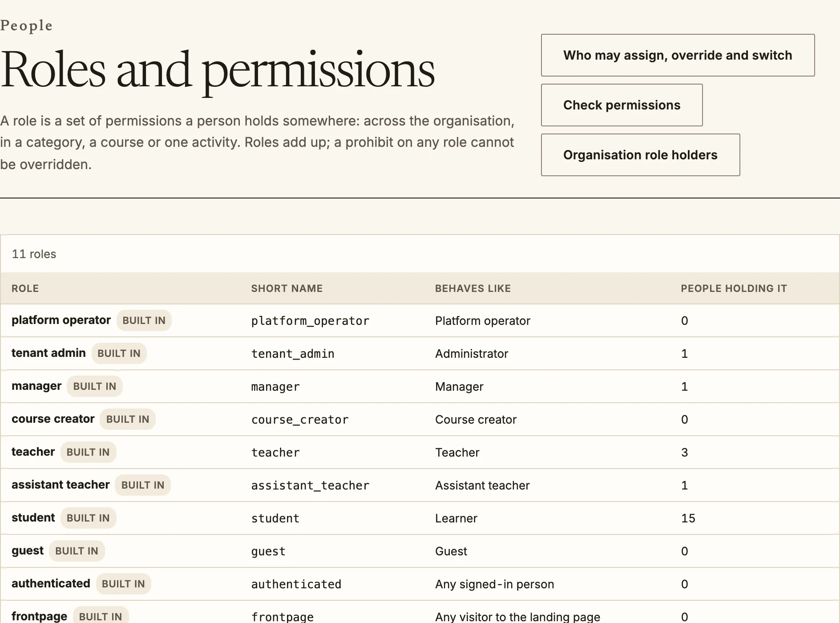Click the BUILT IN badge beside manager
The image size is (840, 623).
click(x=95, y=386)
